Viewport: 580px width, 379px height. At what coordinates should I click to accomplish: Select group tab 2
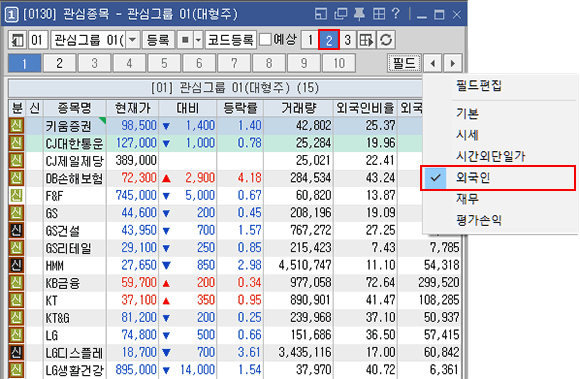(x=60, y=64)
